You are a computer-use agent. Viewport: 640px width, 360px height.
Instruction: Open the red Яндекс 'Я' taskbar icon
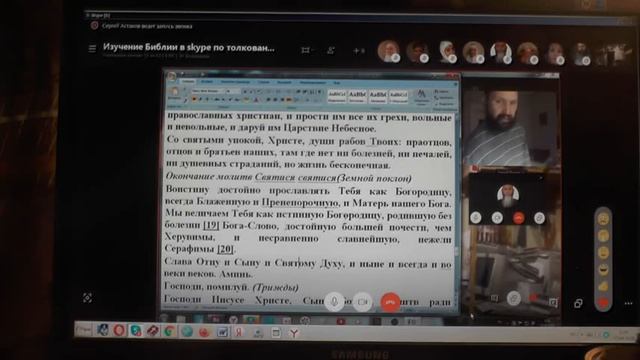pyautogui.click(x=238, y=332)
